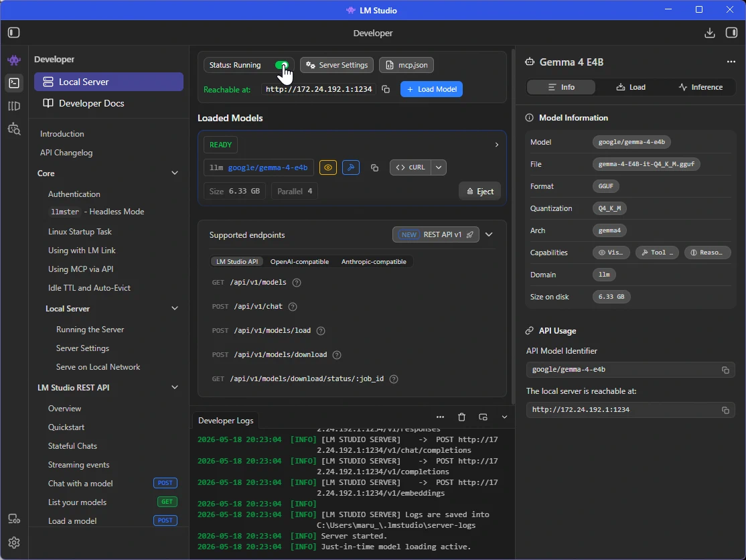Image resolution: width=746 pixels, height=560 pixels.
Task: Open app settings gear in sidebar
Action: (14, 543)
